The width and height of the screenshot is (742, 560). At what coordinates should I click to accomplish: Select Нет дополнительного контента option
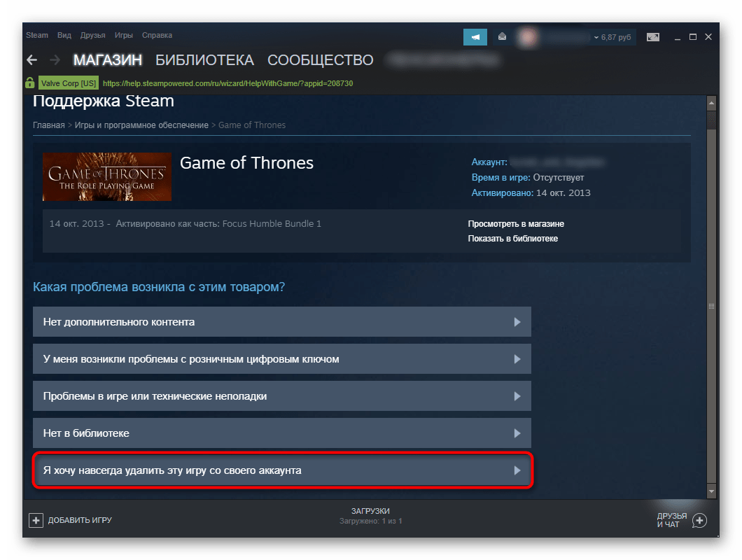pyautogui.click(x=282, y=322)
